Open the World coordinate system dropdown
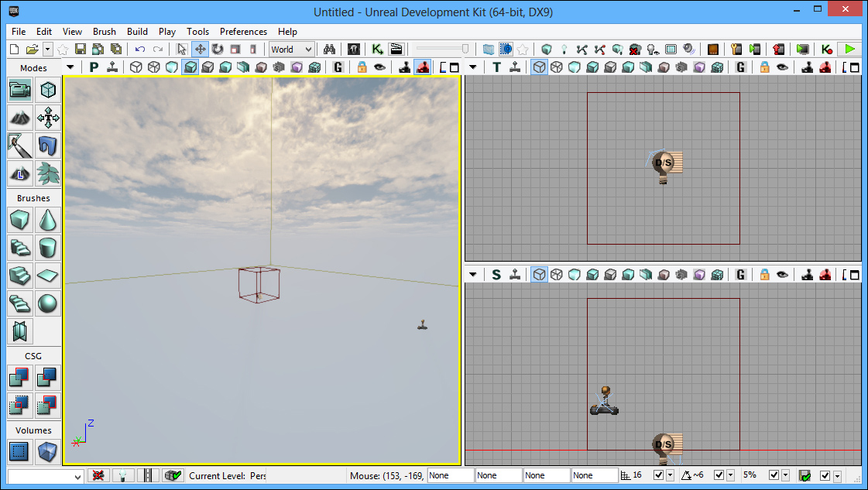Screen dimensions: 868x490 [x=291, y=50]
